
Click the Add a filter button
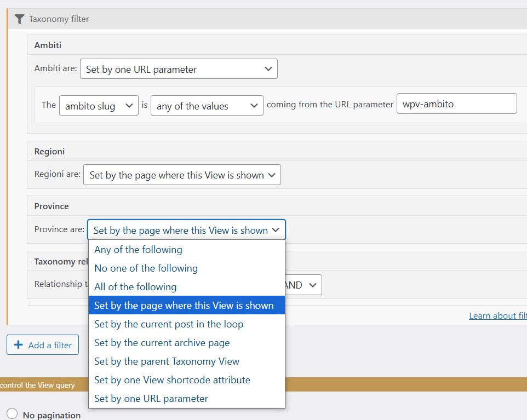click(43, 345)
